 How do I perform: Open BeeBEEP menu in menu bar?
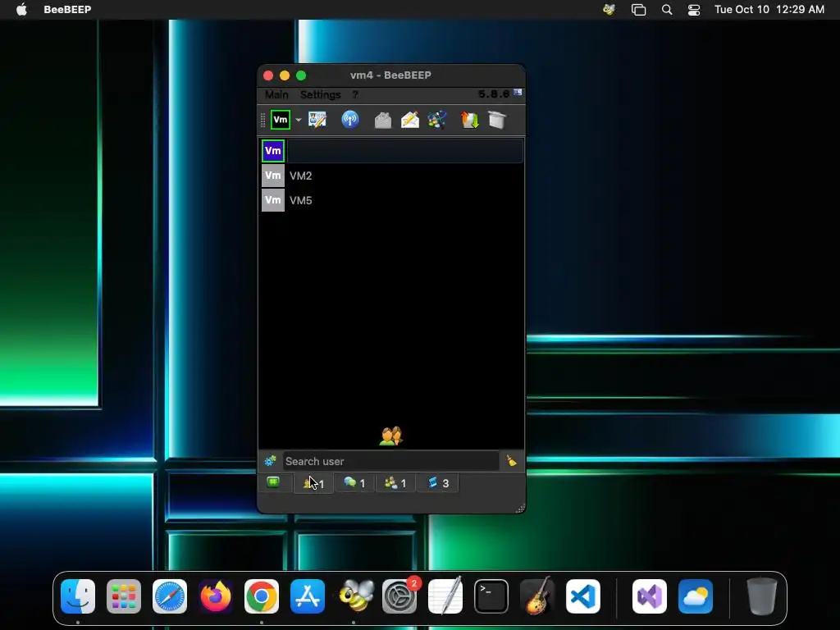(67, 9)
